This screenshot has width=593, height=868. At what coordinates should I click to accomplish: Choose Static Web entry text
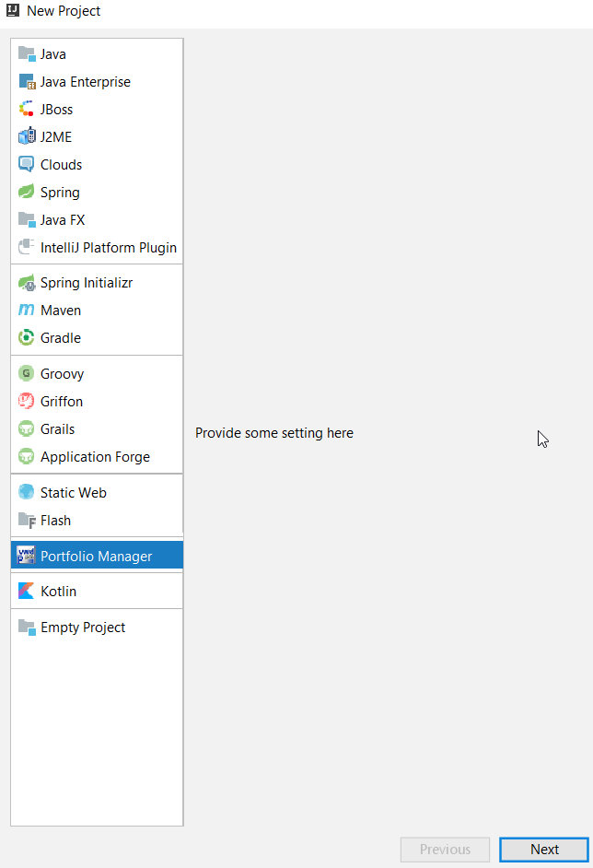coord(74,493)
